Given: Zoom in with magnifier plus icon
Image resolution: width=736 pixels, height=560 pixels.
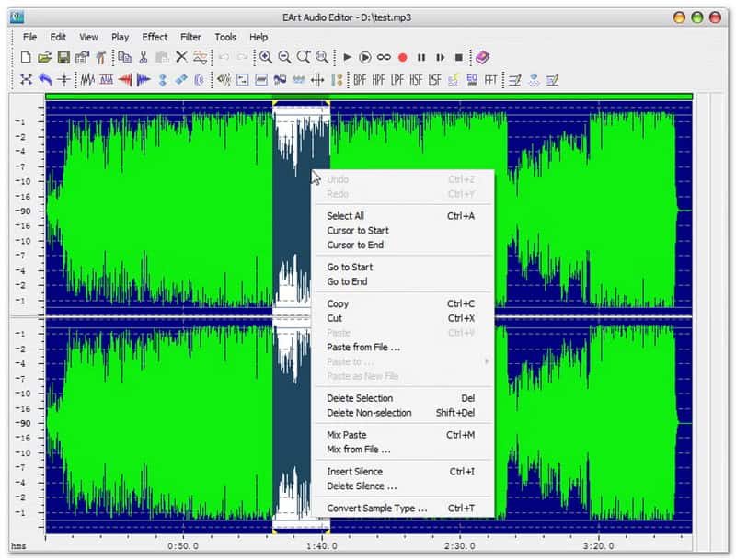Looking at the screenshot, I should click(x=266, y=57).
